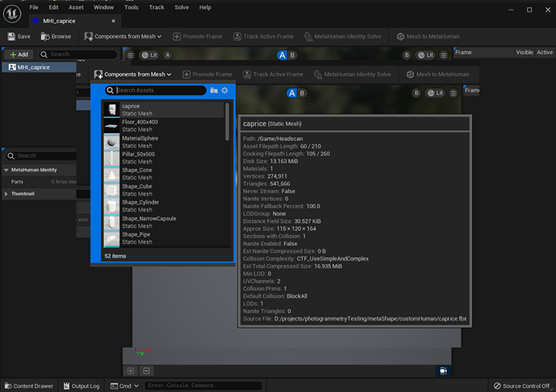Viewport: 556px width, 392px height.
Task: Collapse the MetaHuman Identity section
Action: [x=34, y=170]
